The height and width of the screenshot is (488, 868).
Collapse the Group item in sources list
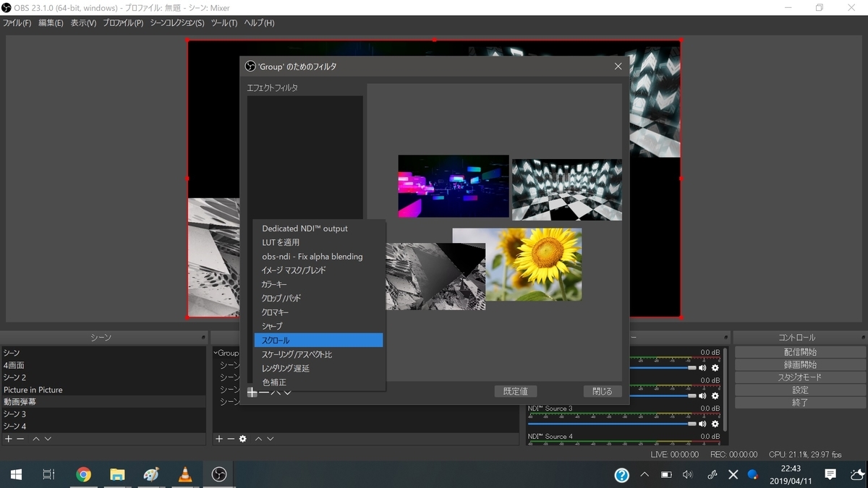216,353
